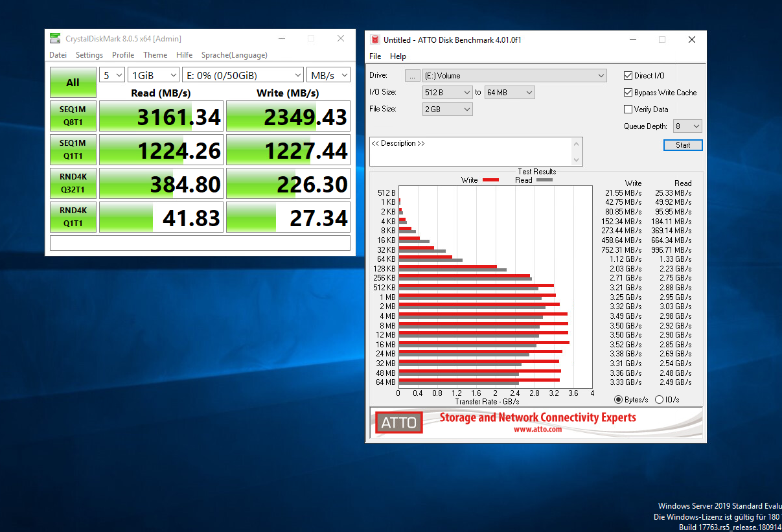Click the comment field at CrystalDiskMark bottom
This screenshot has height=532, width=782.
(x=200, y=243)
